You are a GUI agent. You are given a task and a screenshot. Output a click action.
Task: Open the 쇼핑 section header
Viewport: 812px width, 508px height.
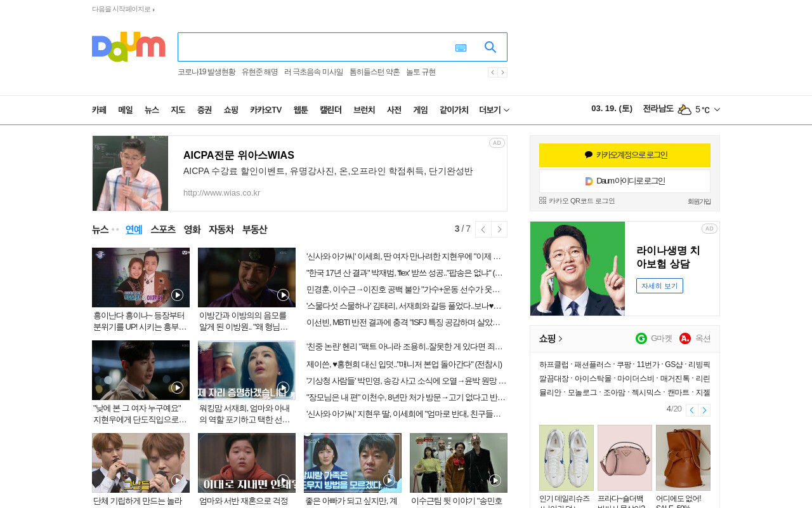[551, 338]
